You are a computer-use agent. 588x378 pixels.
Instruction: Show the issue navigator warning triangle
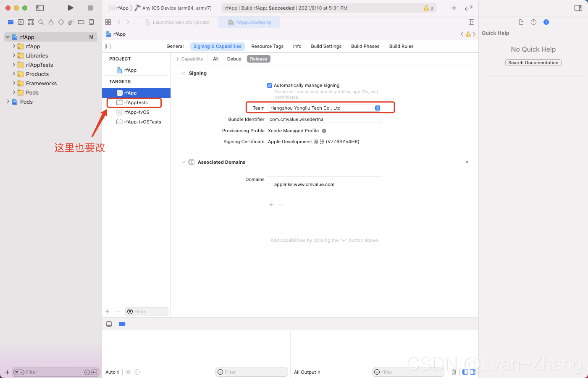point(51,22)
